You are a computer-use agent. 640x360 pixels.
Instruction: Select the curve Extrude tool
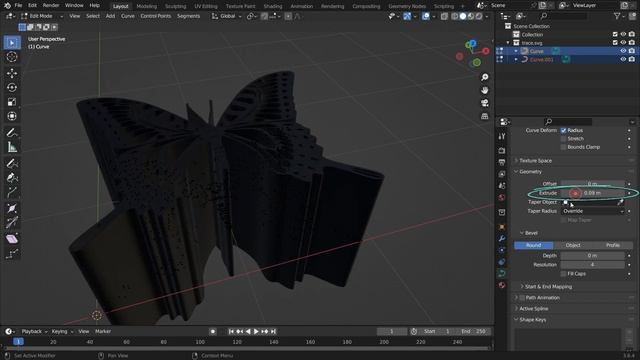[x=12, y=192]
